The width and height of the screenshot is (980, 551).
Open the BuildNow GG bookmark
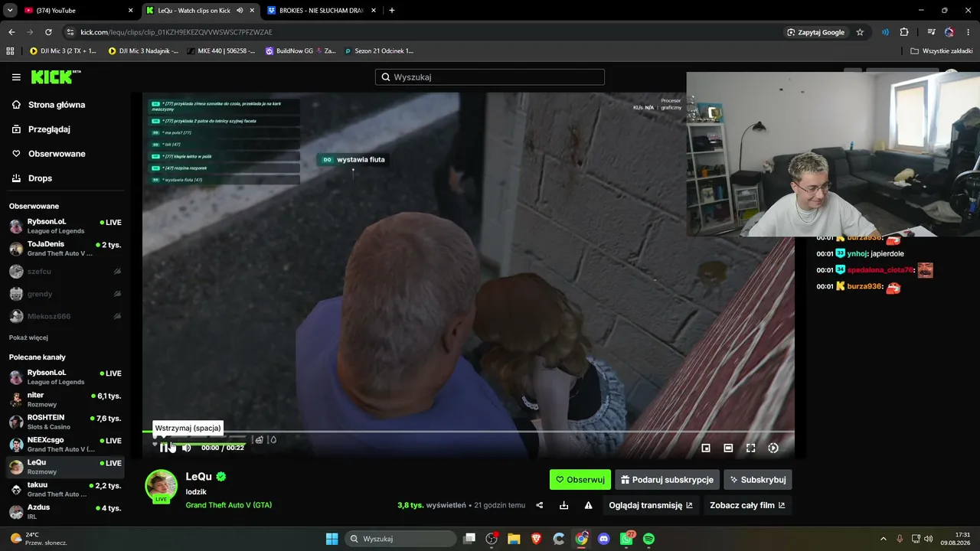(300, 51)
